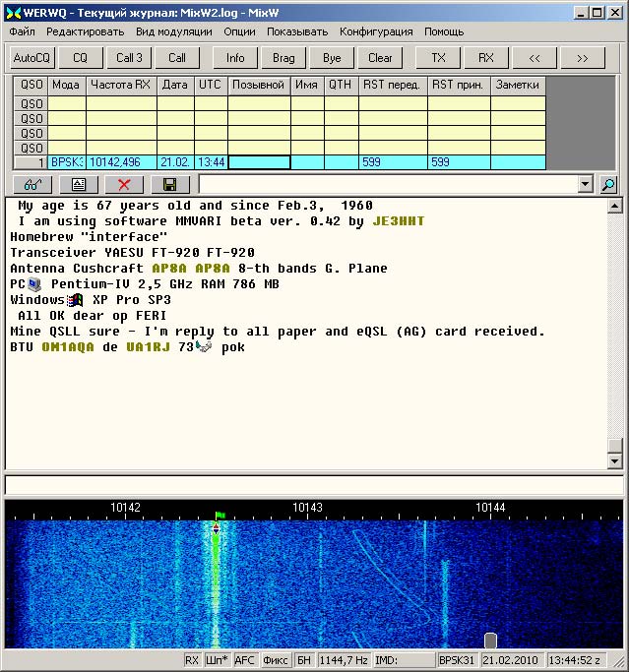Click the floppy disk save QSO button
The width and height of the screenshot is (629, 672).
[x=170, y=185]
